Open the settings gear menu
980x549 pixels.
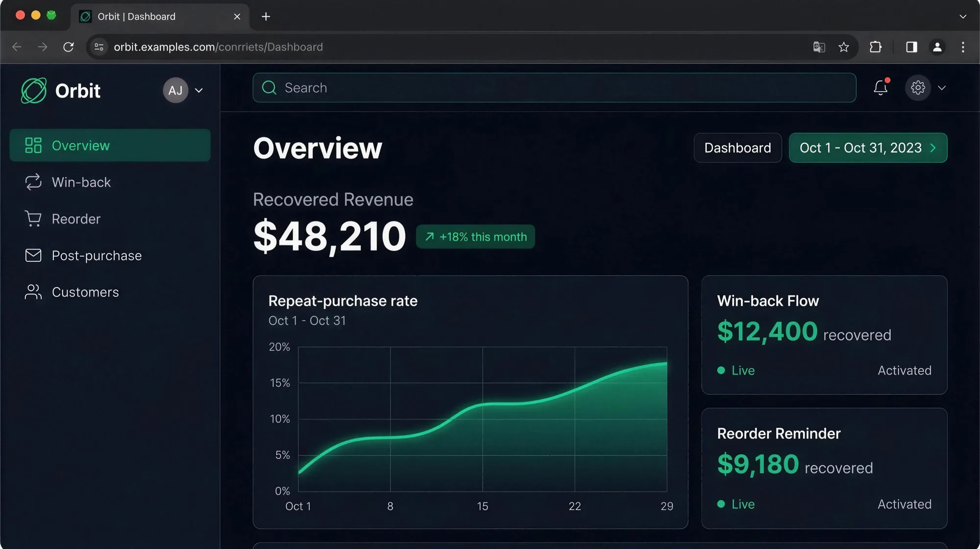[x=918, y=88]
